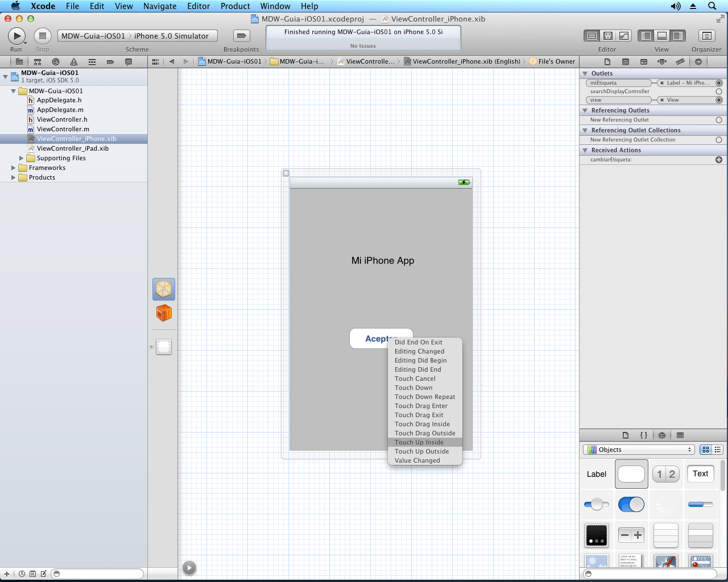
Task: Switch library to list view
Action: [x=718, y=450]
